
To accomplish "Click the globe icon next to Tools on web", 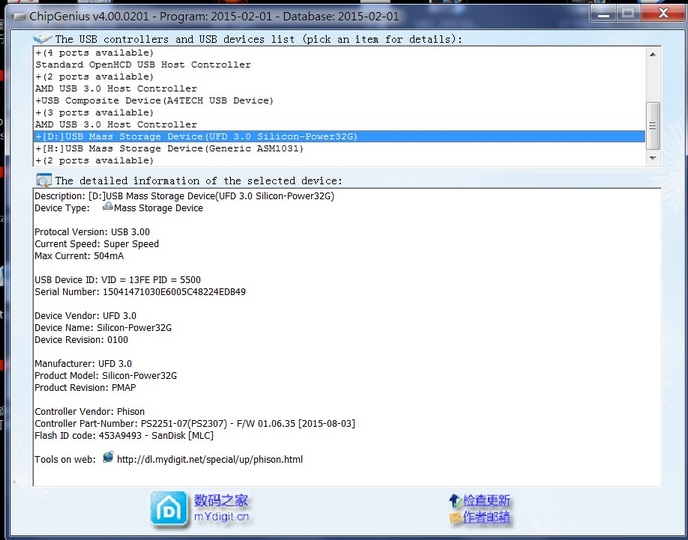I will pos(108,457).
